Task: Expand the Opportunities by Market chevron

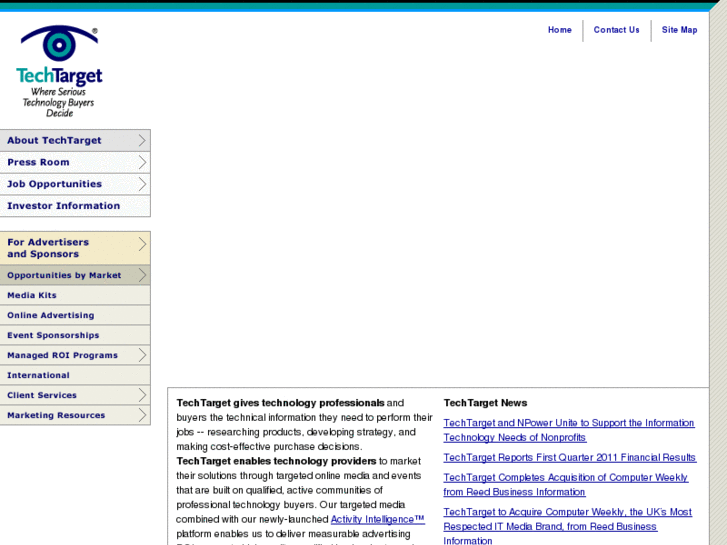Action: point(142,275)
